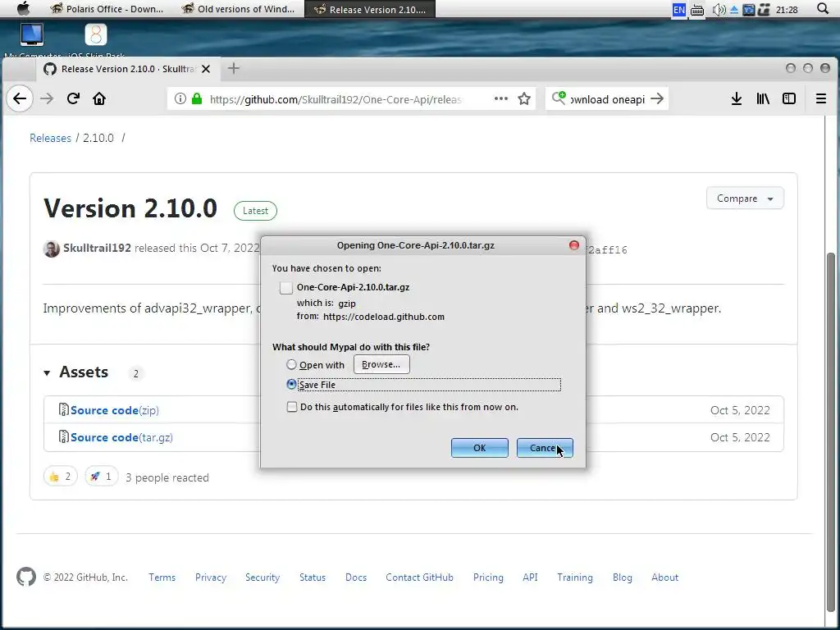Close the Release Version 2.10.0 browser tab
Image resolution: width=840 pixels, height=630 pixels.
pos(206,69)
